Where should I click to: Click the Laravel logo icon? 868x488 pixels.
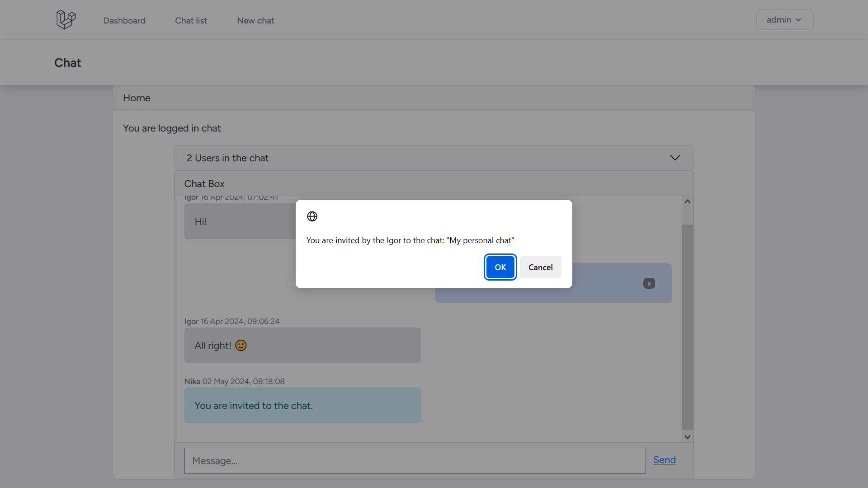(66, 20)
